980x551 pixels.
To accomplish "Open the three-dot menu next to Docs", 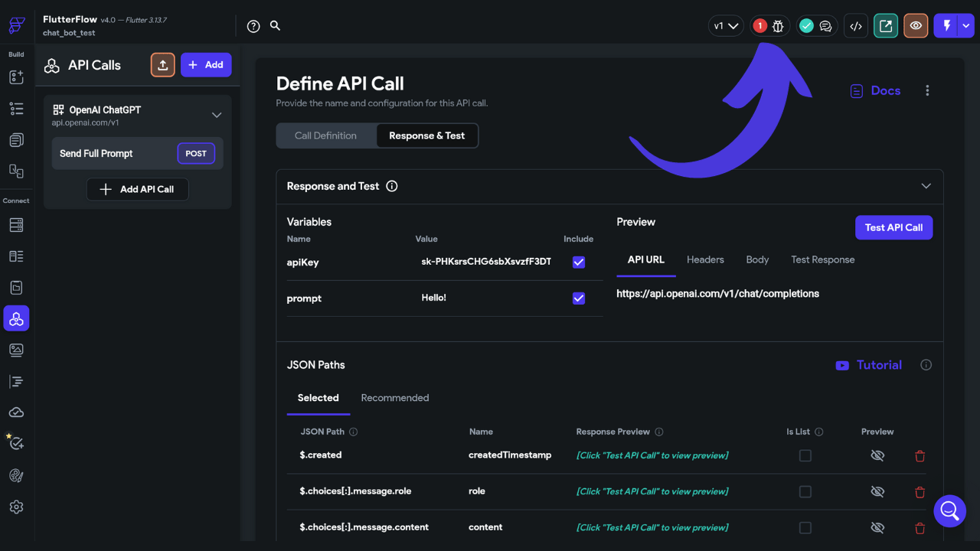I will click(x=927, y=90).
